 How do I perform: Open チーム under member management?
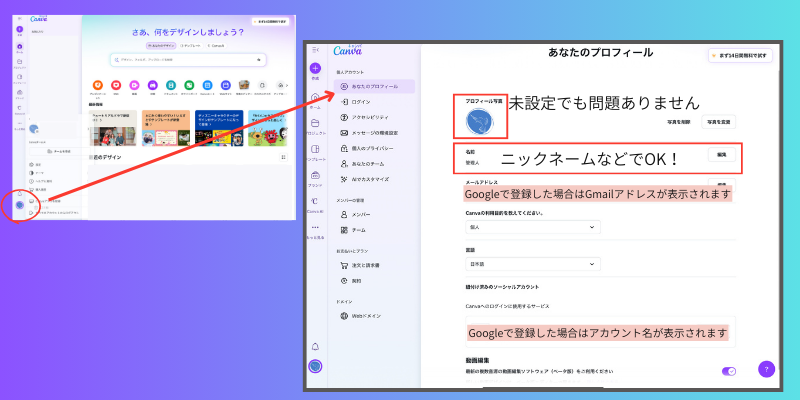coord(374,230)
